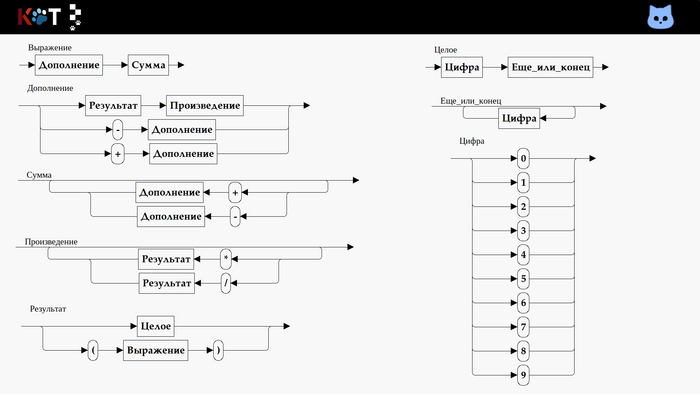Click the opening parenthesis node

click(x=93, y=350)
